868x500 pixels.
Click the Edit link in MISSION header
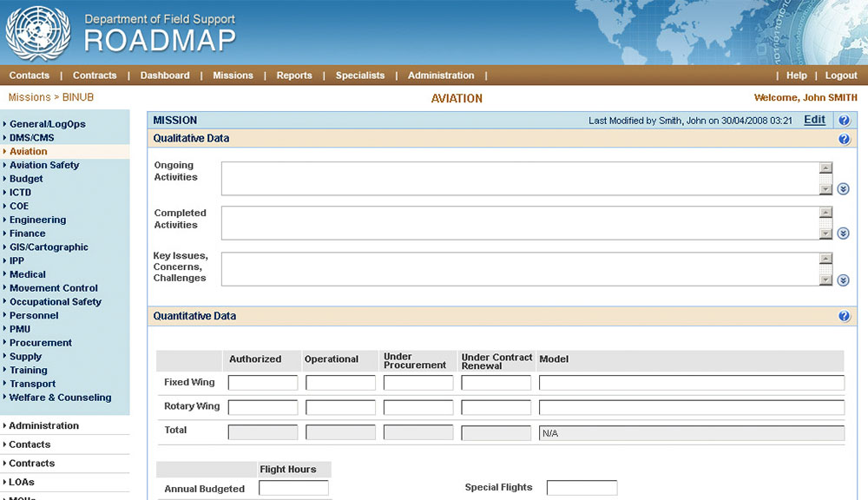(x=814, y=120)
